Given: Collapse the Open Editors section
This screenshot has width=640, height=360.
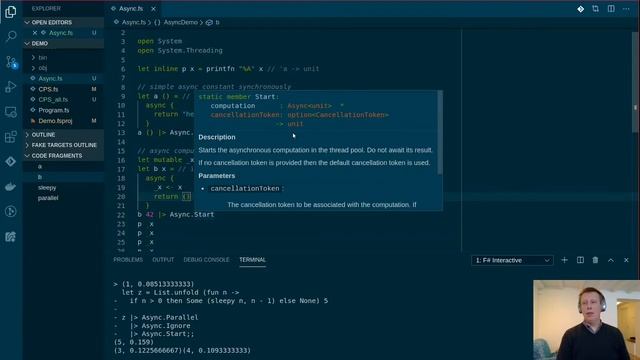Looking at the screenshot, I should pos(64,22).
